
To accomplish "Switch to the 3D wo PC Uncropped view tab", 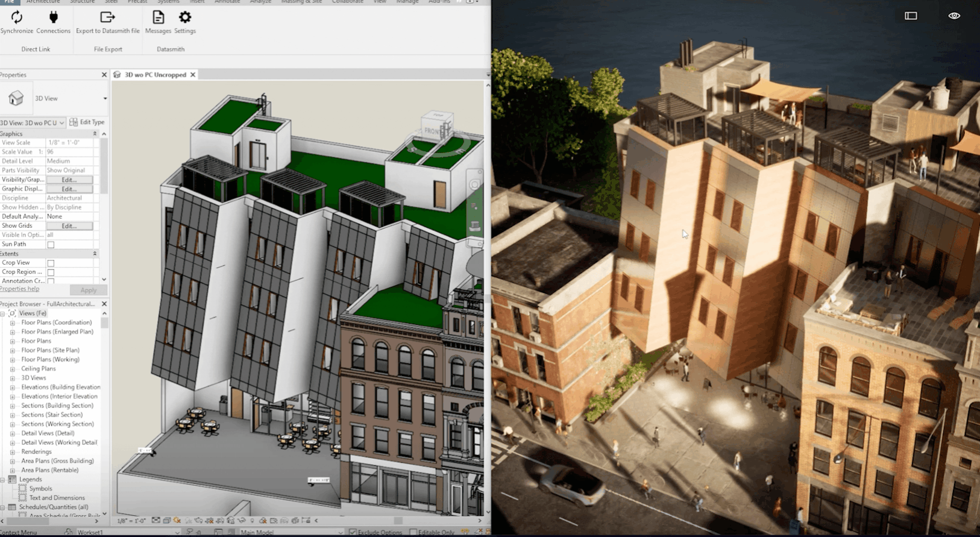I will (x=155, y=75).
